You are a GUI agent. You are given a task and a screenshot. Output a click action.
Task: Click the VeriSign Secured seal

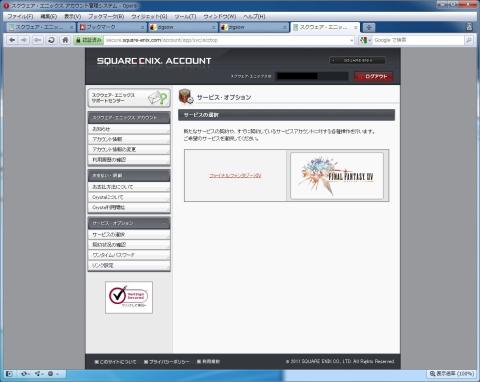coord(129,297)
